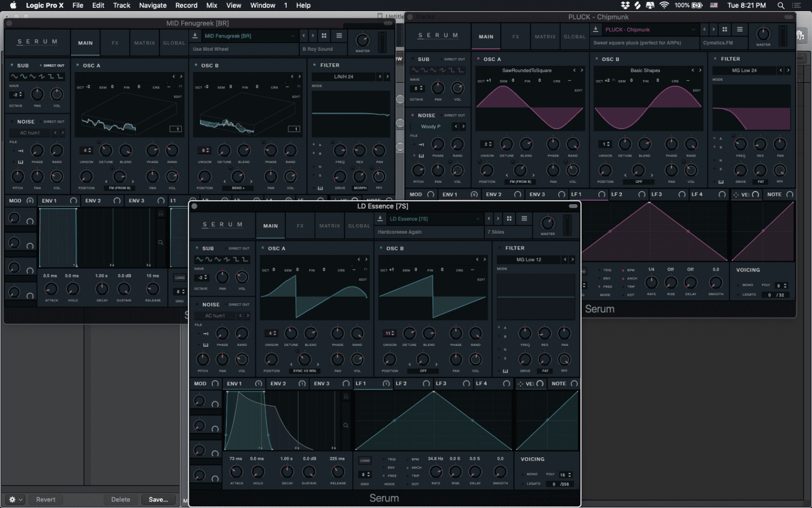
Task: Open preset browser grid in LD Essence window
Action: pyautogui.click(x=509, y=218)
